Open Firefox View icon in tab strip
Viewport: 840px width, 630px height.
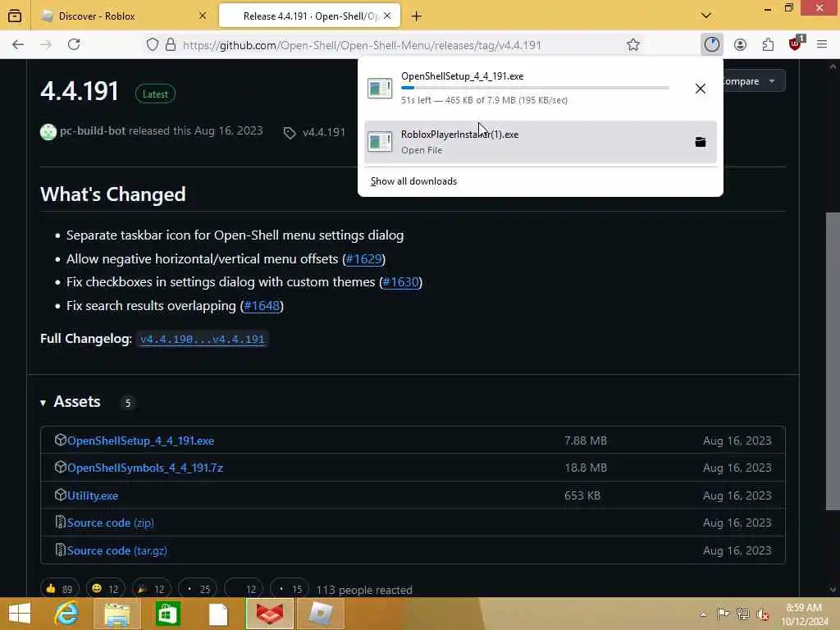click(15, 16)
